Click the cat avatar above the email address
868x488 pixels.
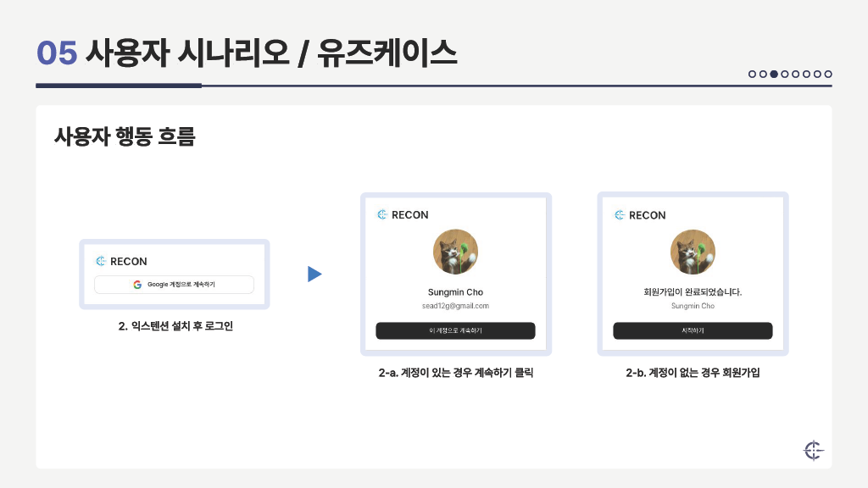455,252
